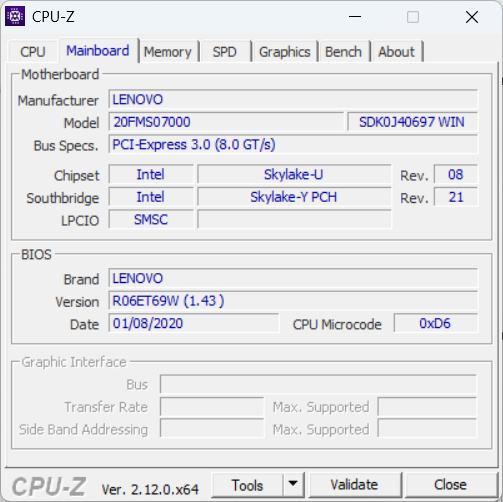Close the window with the X icon
This screenshot has width=503, height=502.
pos(472,17)
